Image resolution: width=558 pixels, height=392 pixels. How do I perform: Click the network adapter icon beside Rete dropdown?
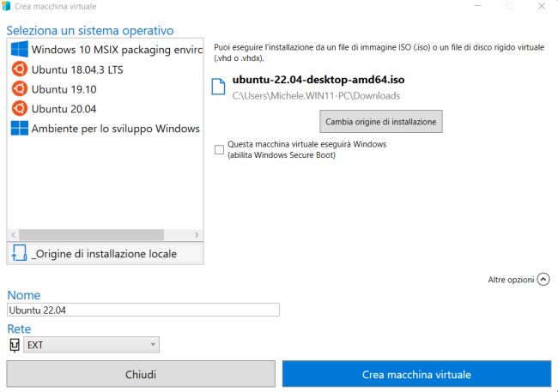point(15,345)
